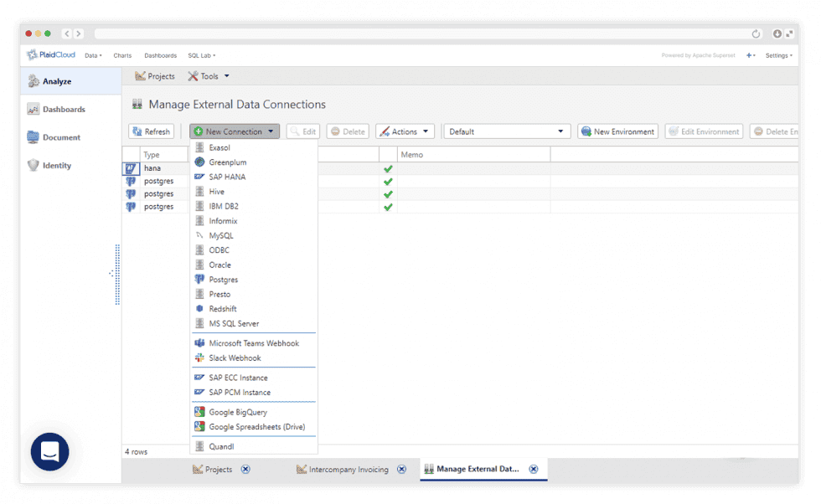
Task: Click Edit Environment button
Action: (705, 131)
